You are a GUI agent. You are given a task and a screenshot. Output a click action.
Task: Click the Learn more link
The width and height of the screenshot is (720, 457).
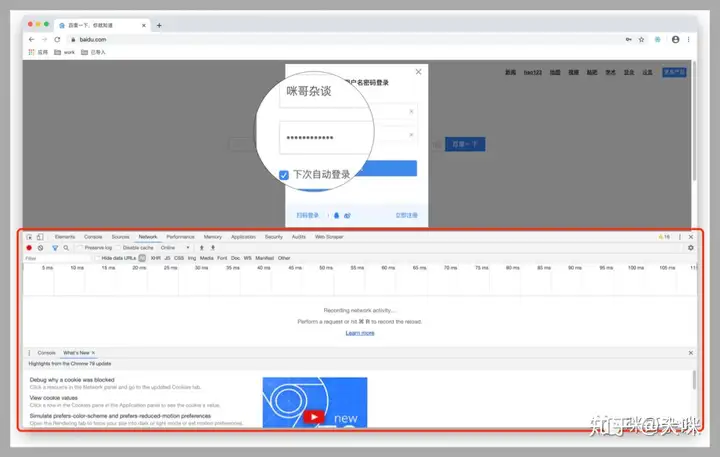coord(360,333)
